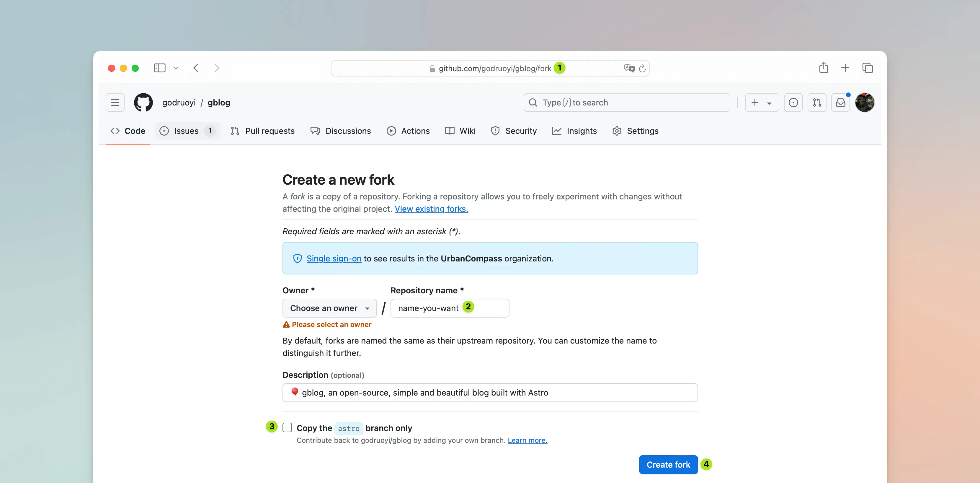
Task: Open the create new plus dropdown
Action: [761, 103]
